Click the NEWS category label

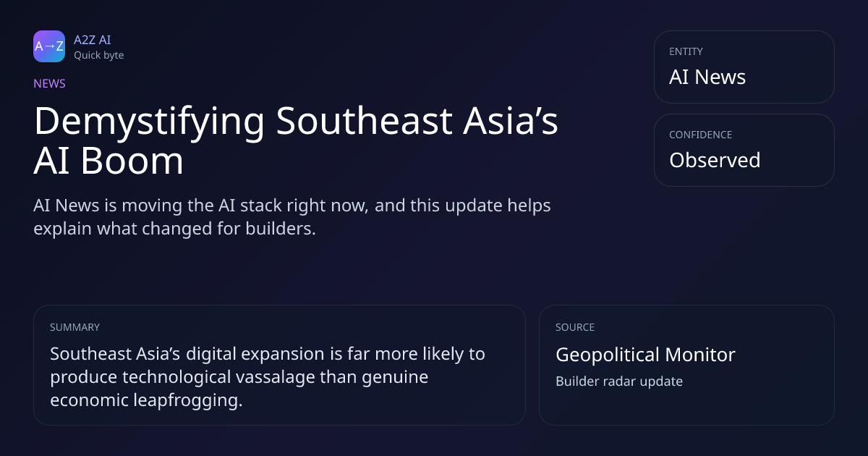tap(49, 83)
